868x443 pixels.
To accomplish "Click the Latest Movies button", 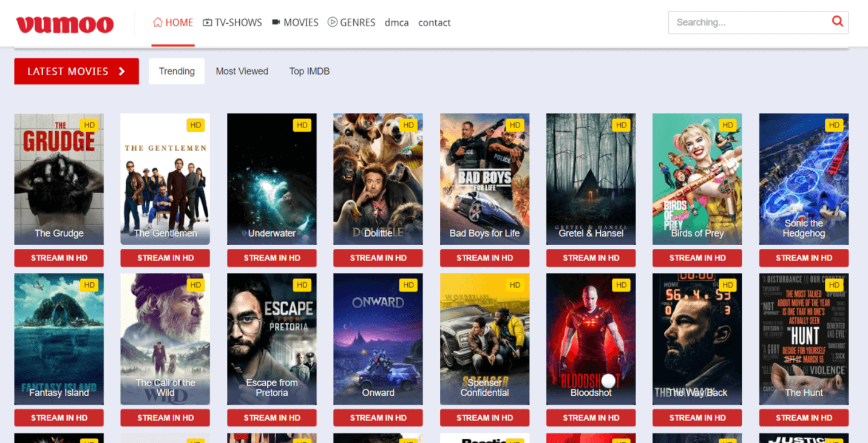I will point(76,71).
